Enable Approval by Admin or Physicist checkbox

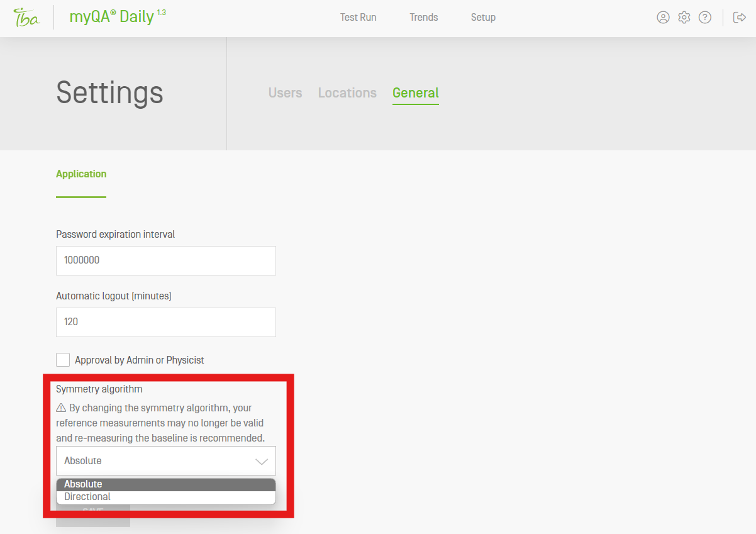(x=63, y=360)
